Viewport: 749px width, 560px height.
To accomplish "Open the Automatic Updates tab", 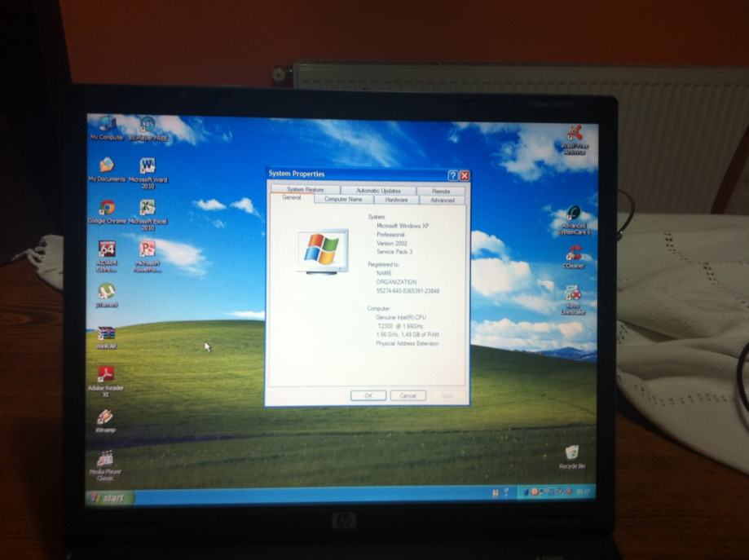I will pos(378,191).
